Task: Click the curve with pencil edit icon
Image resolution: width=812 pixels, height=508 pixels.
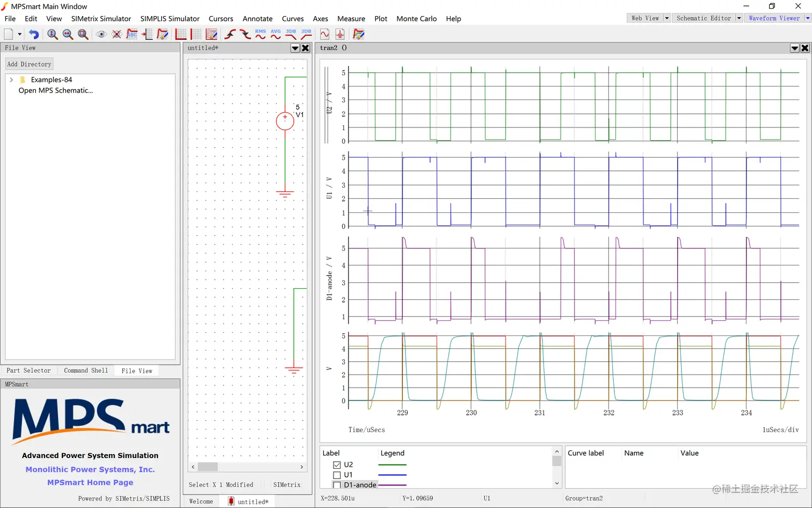Action: pos(163,34)
